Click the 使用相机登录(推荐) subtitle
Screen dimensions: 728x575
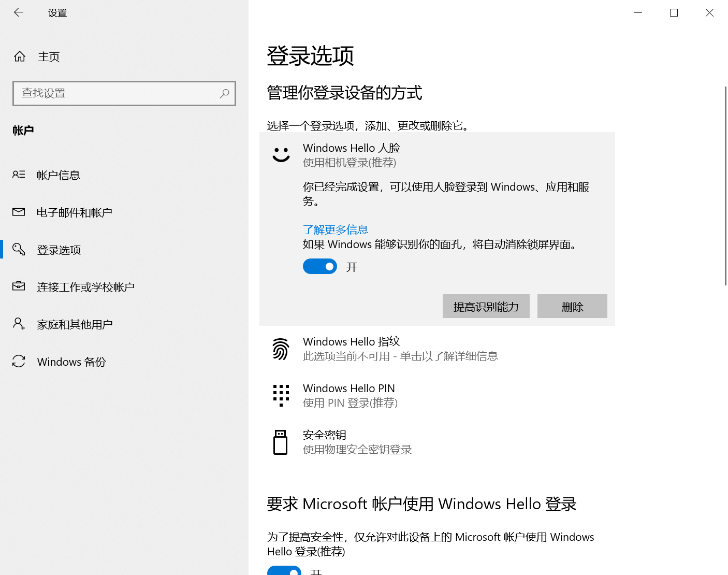click(x=350, y=163)
